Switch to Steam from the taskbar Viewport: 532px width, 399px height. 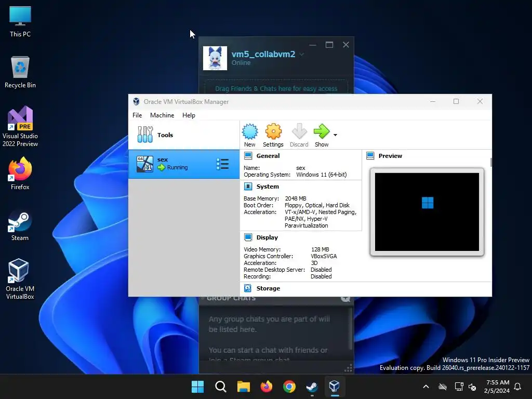pyautogui.click(x=312, y=387)
